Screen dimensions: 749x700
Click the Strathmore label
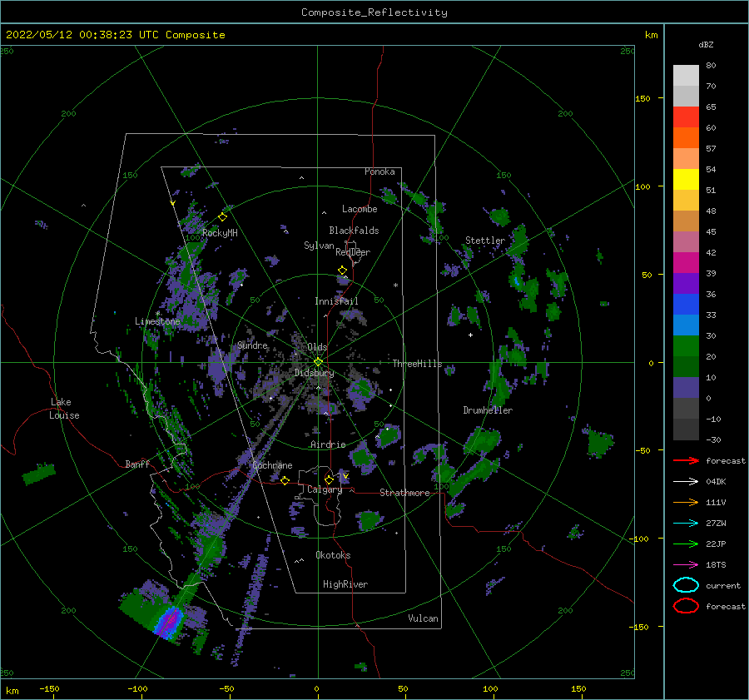click(x=404, y=493)
